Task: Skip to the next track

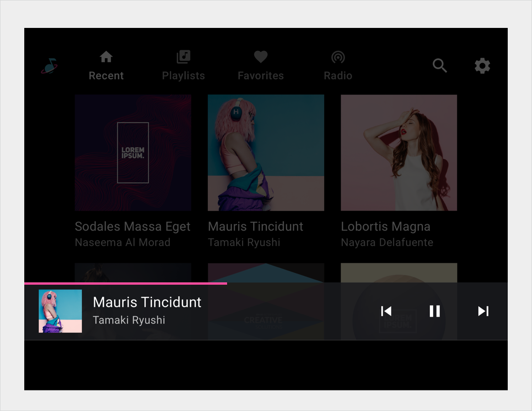Action: coord(483,311)
